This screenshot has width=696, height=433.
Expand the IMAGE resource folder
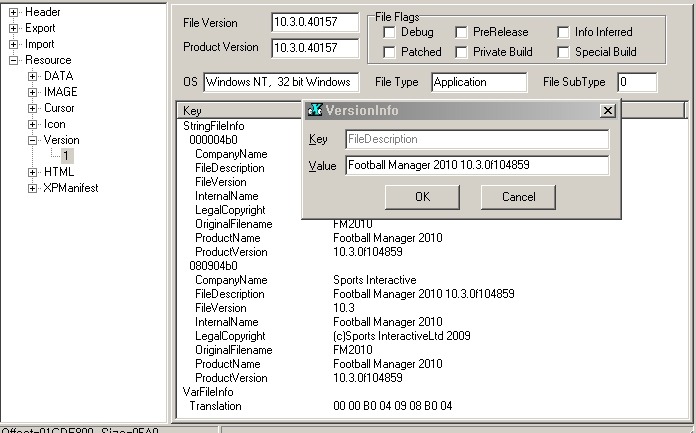33,92
